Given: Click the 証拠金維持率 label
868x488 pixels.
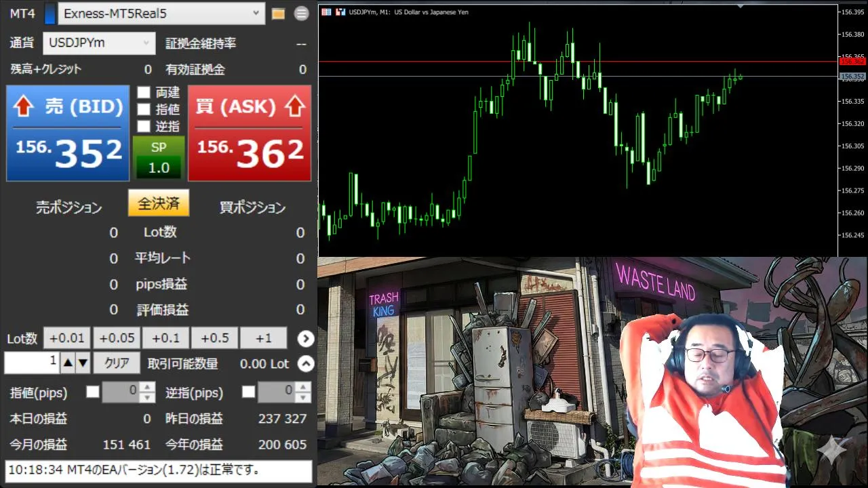Looking at the screenshot, I should [x=201, y=43].
